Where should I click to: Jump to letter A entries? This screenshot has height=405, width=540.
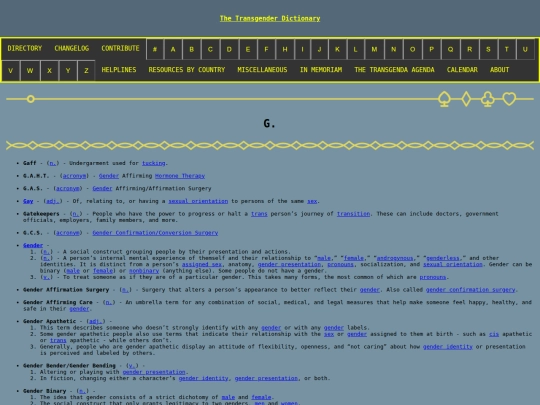pyautogui.click(x=173, y=49)
